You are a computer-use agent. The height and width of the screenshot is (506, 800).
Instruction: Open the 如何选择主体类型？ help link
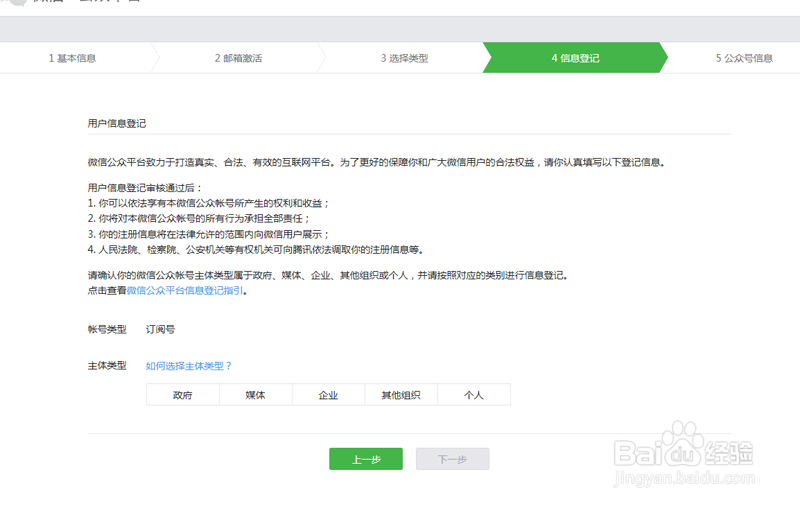pos(189,366)
